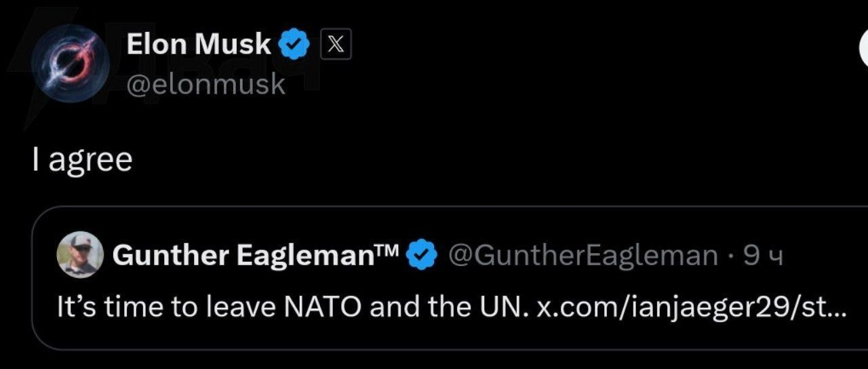
Task: Click the @elonmusk handle
Action: coord(205,84)
